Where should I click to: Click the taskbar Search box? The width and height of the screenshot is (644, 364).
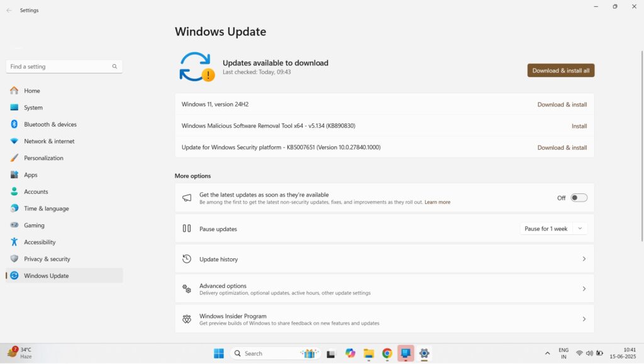click(276, 353)
